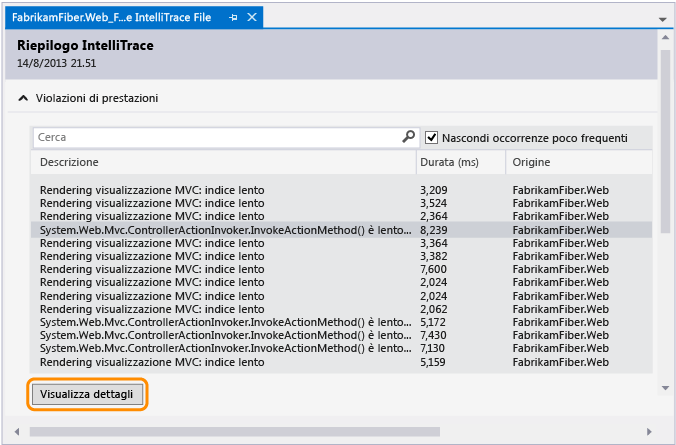Click the date 14/8/2013 21.51
The height and width of the screenshot is (445, 676).
56,63
